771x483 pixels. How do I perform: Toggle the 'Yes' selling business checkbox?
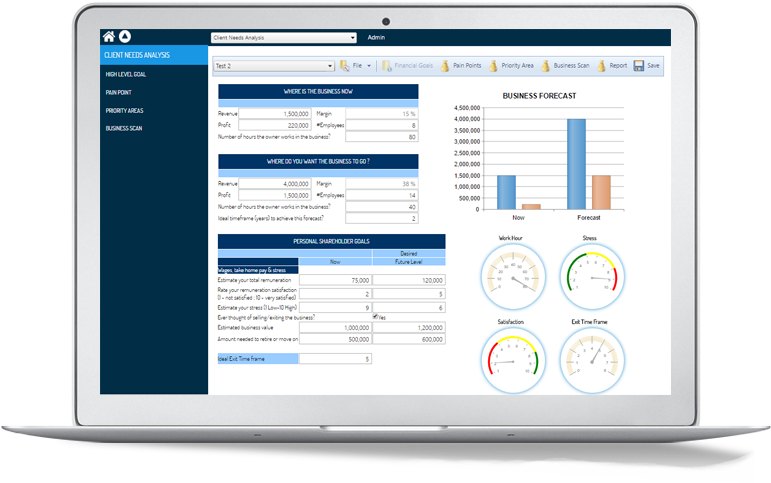point(375,316)
